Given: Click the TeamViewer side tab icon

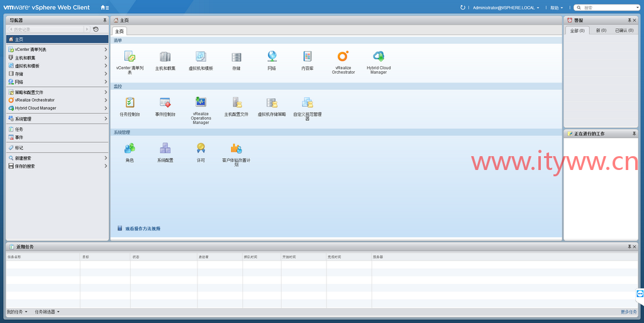Looking at the screenshot, I should (640, 294).
